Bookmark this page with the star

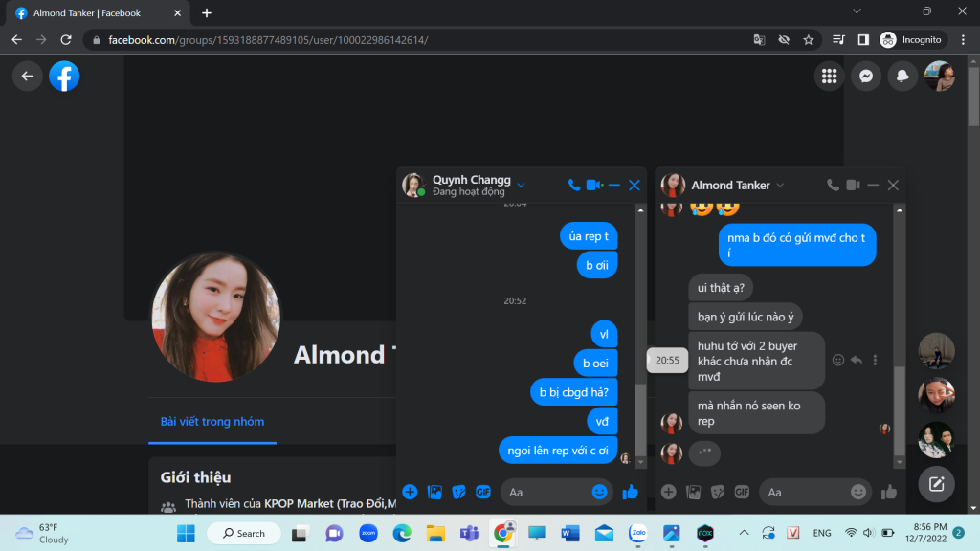[x=808, y=40]
